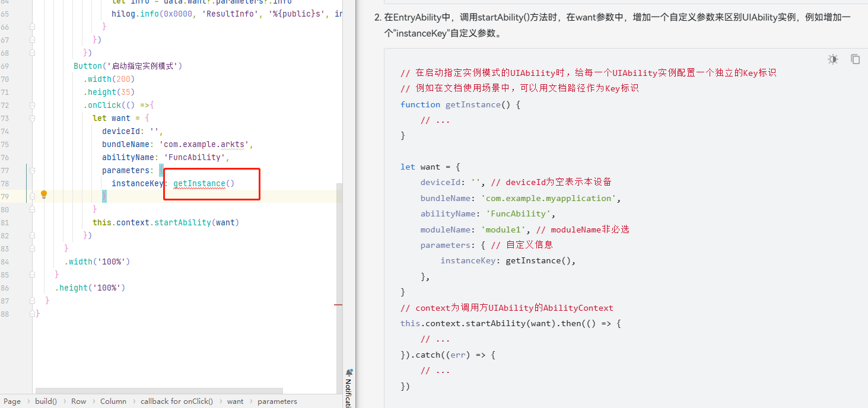Click '.width(200)' on line 70
Image resolution: width=868 pixels, height=408 pixels.
click(109, 79)
